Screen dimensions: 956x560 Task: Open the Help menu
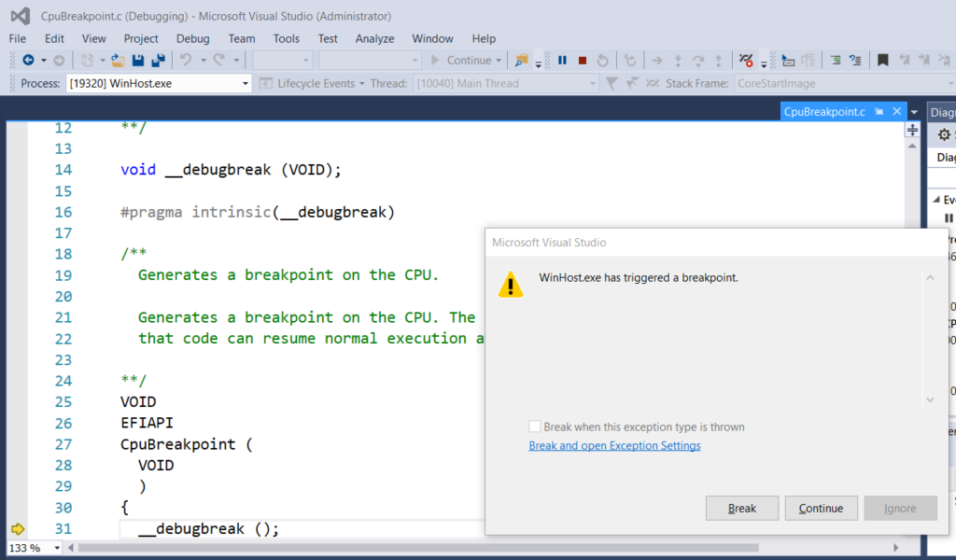[x=484, y=38]
